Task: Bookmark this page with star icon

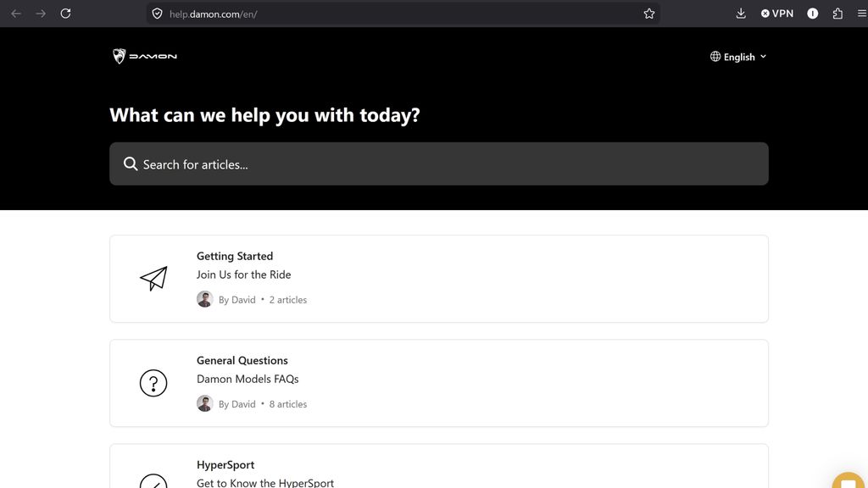Action: [649, 14]
